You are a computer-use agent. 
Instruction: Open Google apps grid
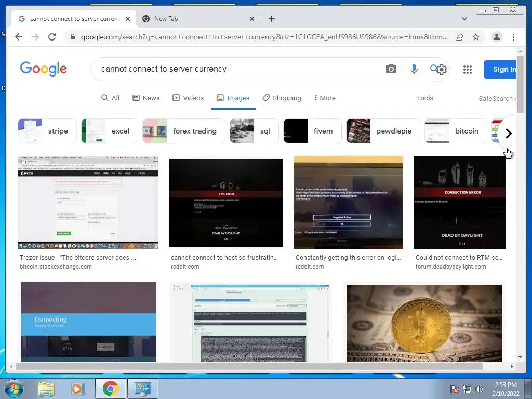(468, 70)
